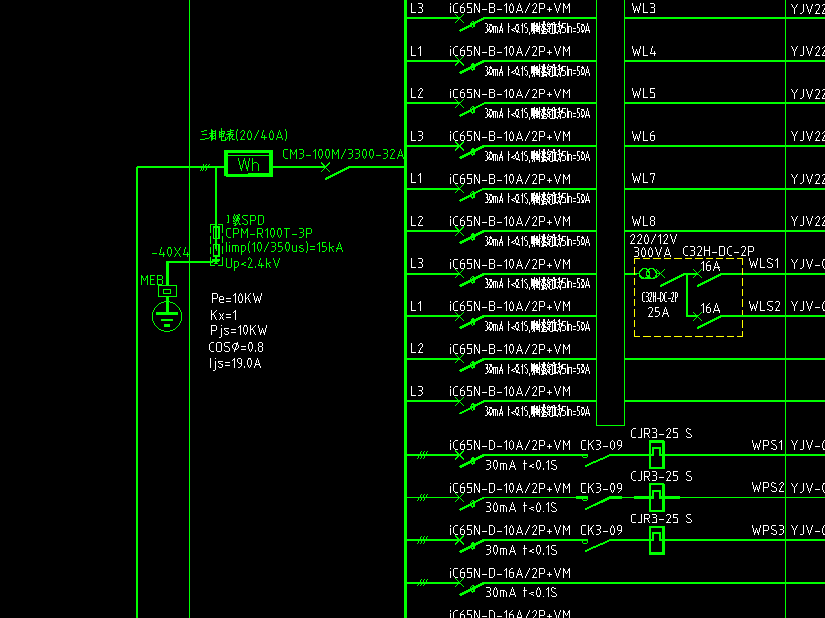
Task: Click the WL5 circuit label
Action: (644, 94)
